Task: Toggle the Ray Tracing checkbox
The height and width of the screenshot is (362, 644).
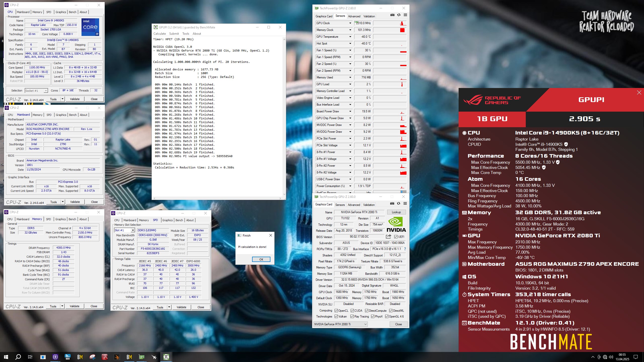Action: point(352,316)
